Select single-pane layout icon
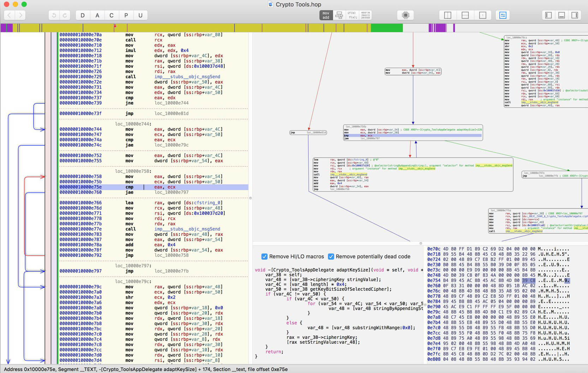Screen dimensions: 588x373 (x=483, y=15)
